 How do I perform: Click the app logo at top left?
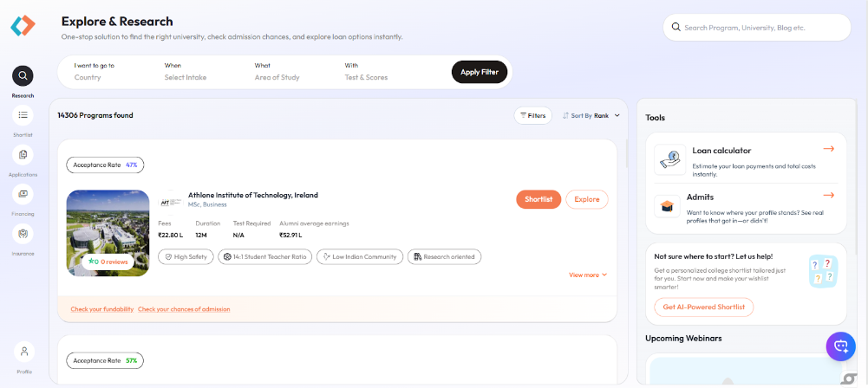23,25
